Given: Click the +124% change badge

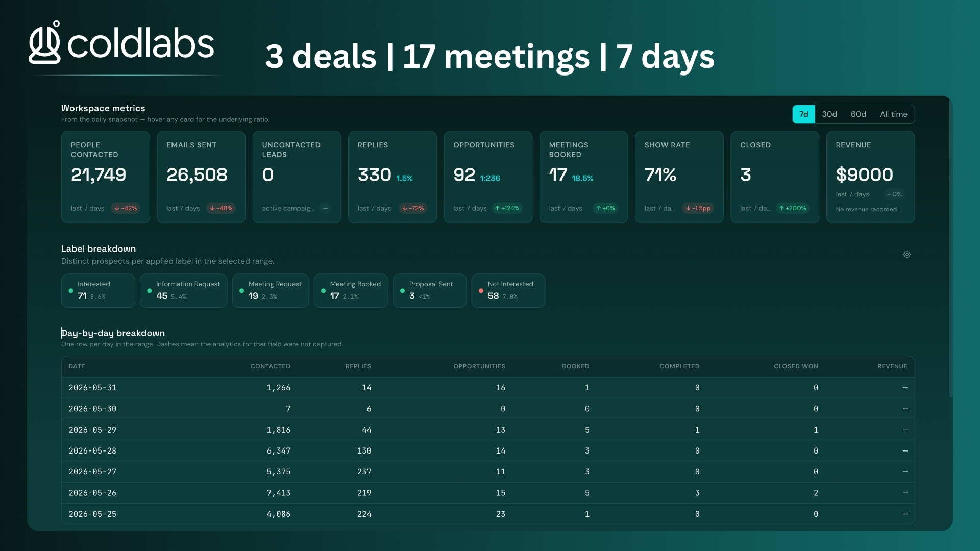Looking at the screenshot, I should (507, 208).
